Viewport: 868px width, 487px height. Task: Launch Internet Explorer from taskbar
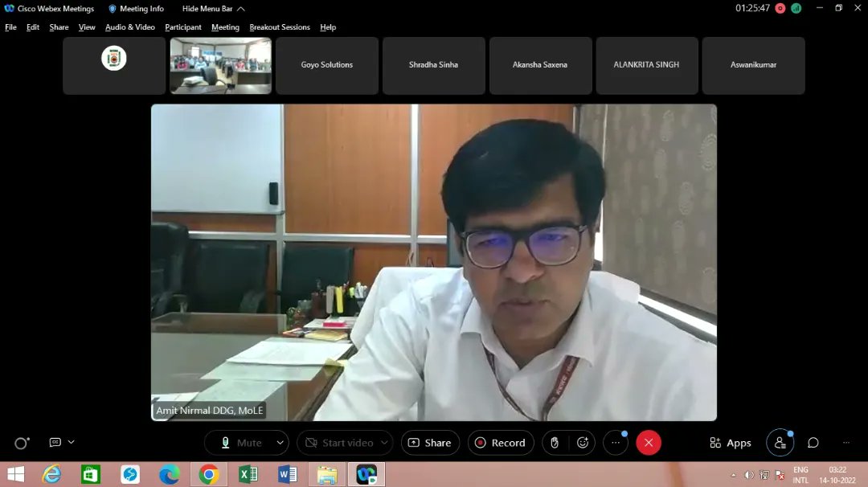tap(52, 474)
